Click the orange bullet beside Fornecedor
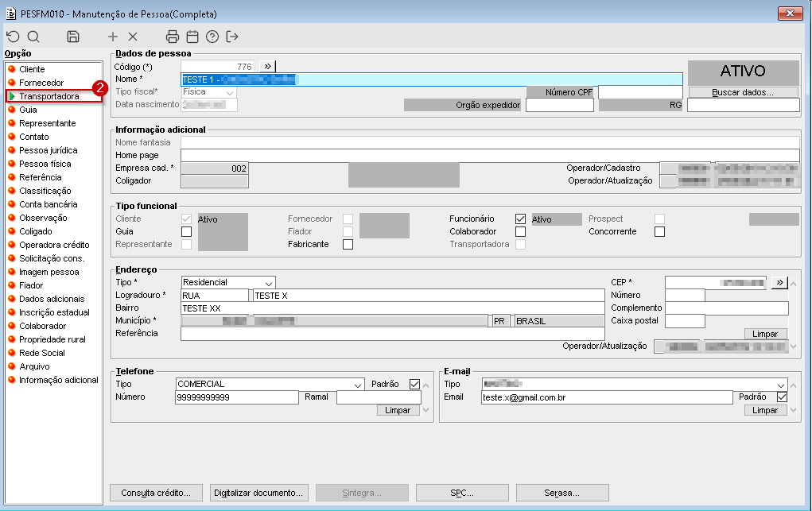The image size is (812, 511). (x=12, y=83)
